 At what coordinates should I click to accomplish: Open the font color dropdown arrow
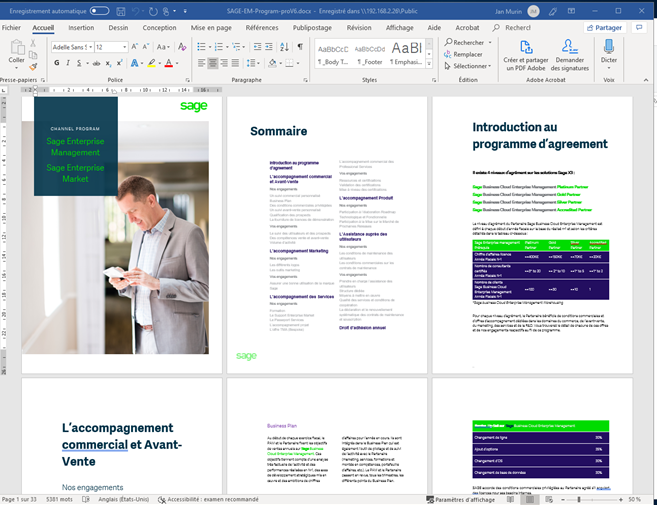(x=177, y=63)
